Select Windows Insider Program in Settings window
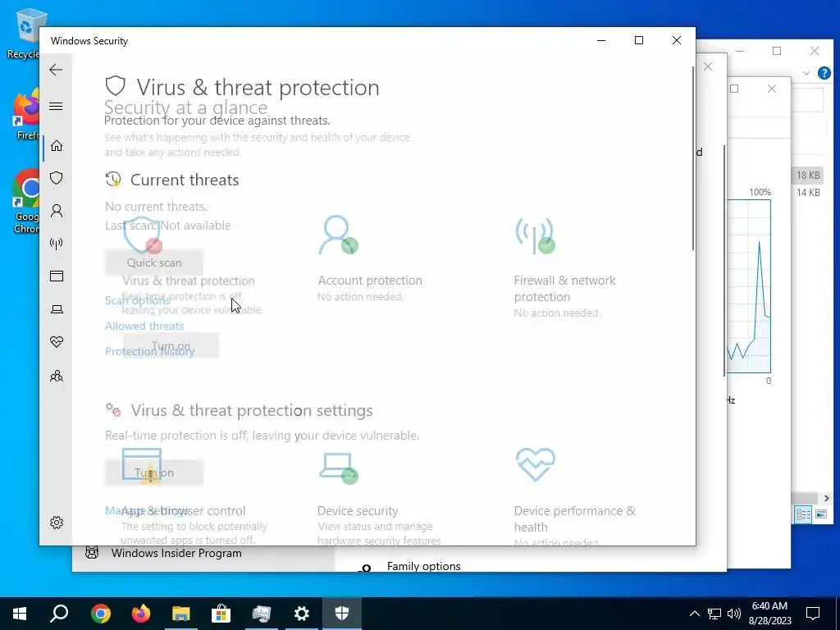Image resolution: width=840 pixels, height=630 pixels. tap(176, 553)
